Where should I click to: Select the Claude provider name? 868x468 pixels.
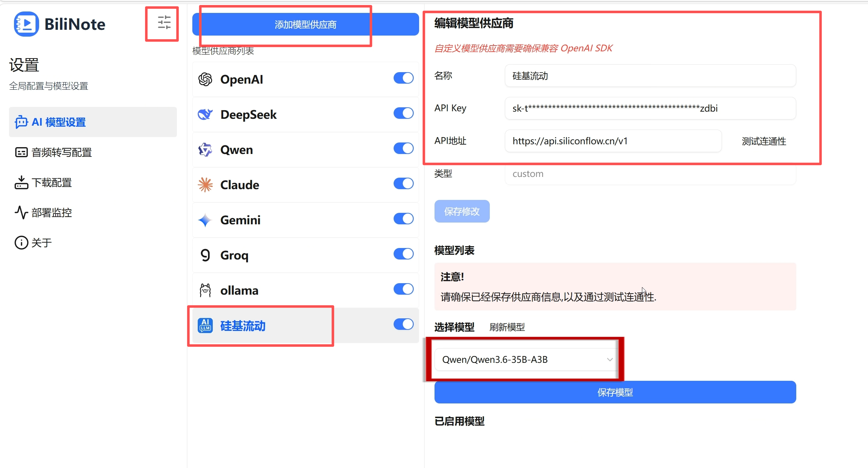[240, 185]
